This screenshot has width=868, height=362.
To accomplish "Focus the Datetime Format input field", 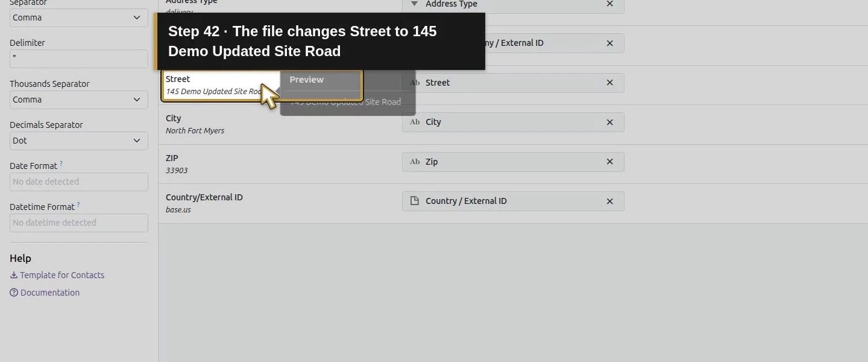I will point(79,223).
